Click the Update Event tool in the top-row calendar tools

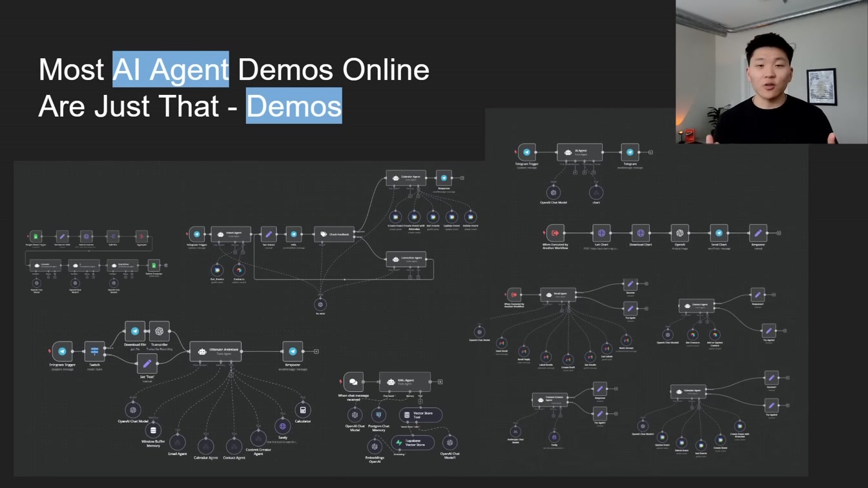451,217
